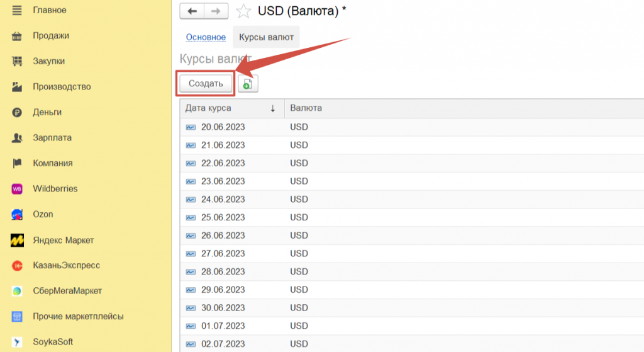Select the Главное menu item
The image size is (644, 352).
(x=49, y=10)
